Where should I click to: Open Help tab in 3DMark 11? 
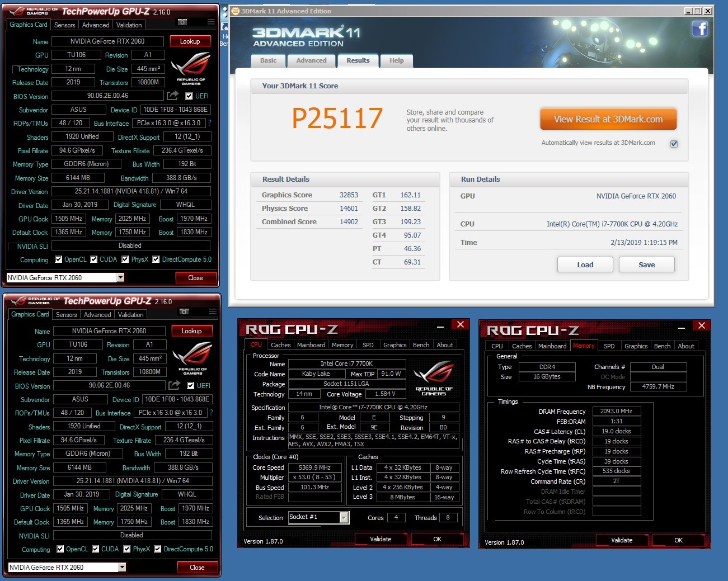(x=397, y=60)
